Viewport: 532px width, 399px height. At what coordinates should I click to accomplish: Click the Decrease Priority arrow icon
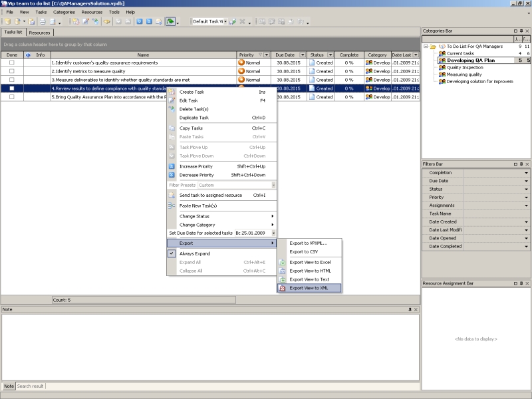click(172, 175)
